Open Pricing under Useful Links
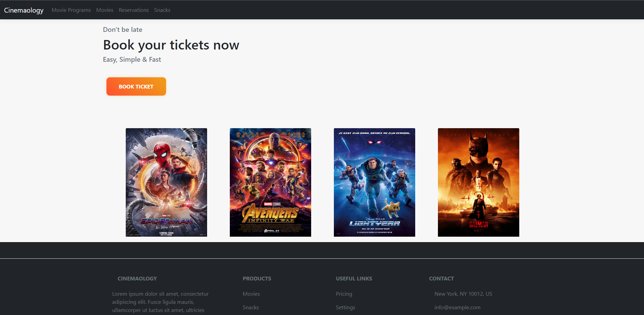 [344, 294]
